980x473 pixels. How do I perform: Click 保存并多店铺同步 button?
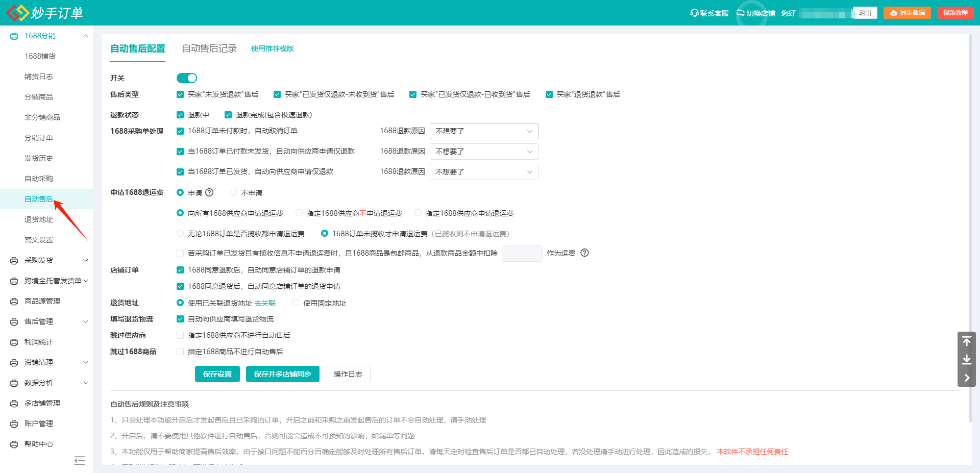283,374
